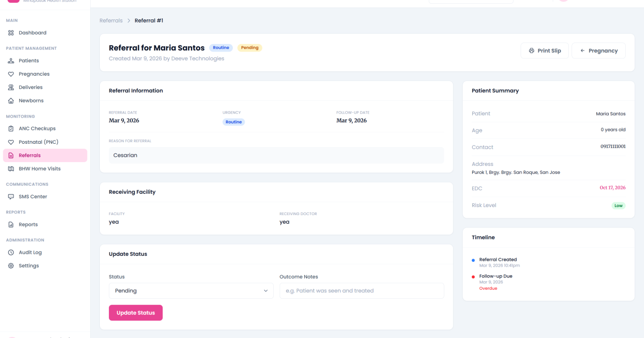Click the SMS Center chat icon
This screenshot has height=338, width=644.
pyautogui.click(x=11, y=196)
